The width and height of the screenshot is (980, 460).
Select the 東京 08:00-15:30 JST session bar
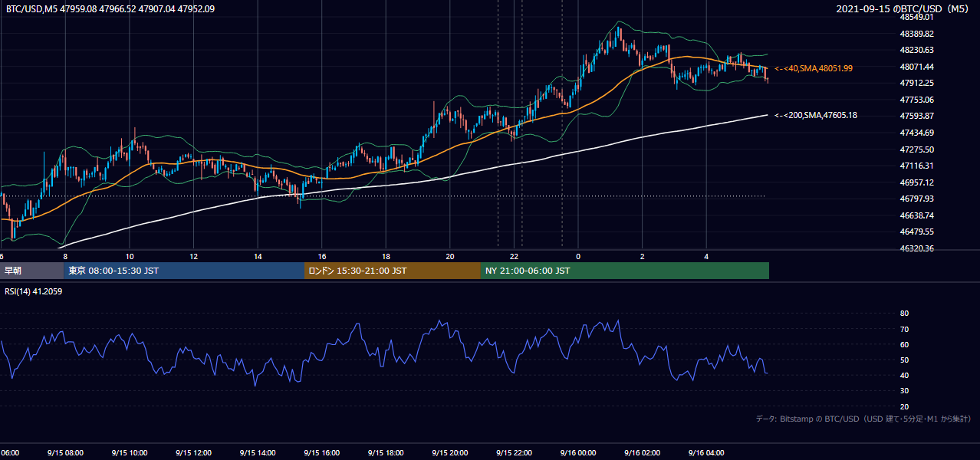pos(185,271)
